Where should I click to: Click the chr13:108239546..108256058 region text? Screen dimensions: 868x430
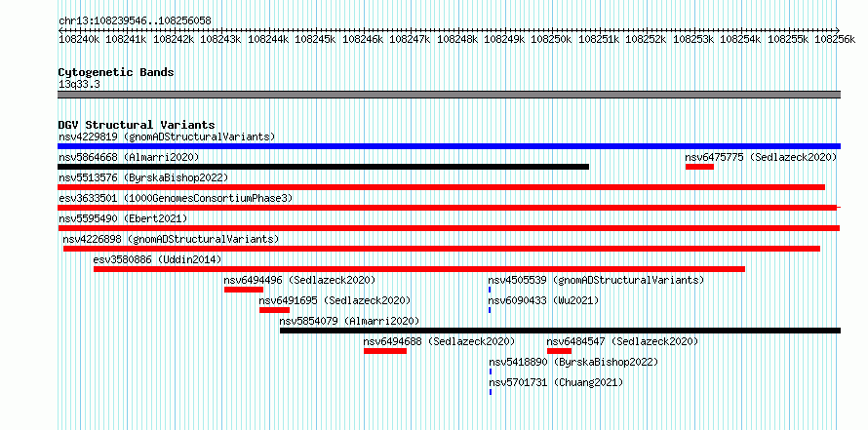[x=135, y=21]
